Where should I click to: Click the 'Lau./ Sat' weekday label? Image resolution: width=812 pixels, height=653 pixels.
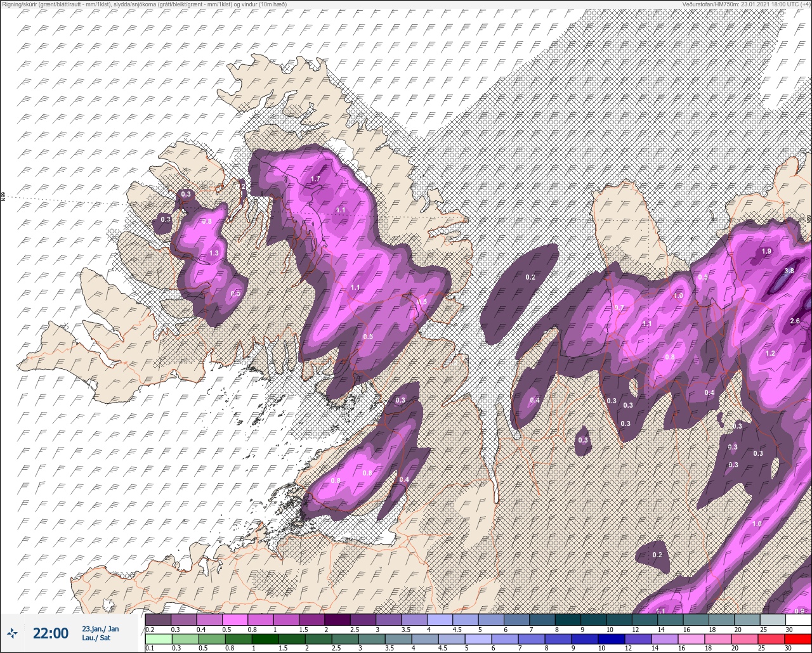tap(96, 638)
